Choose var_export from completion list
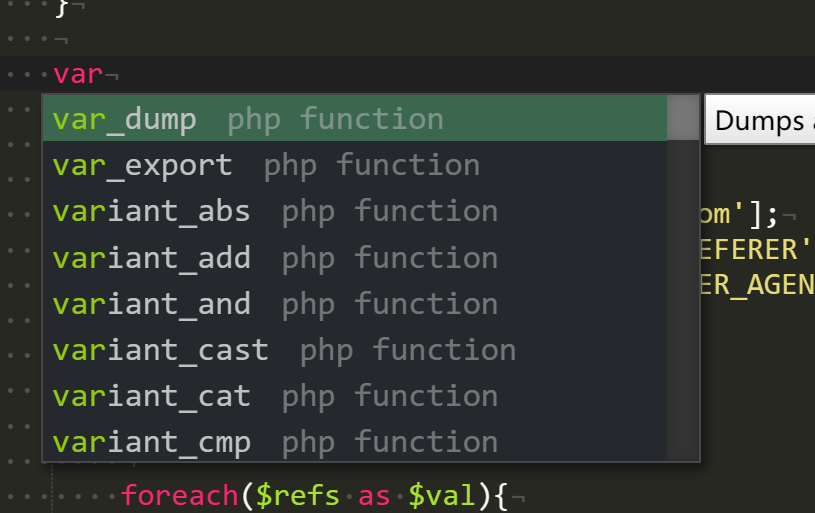The height and width of the screenshot is (513, 815). click(354, 165)
